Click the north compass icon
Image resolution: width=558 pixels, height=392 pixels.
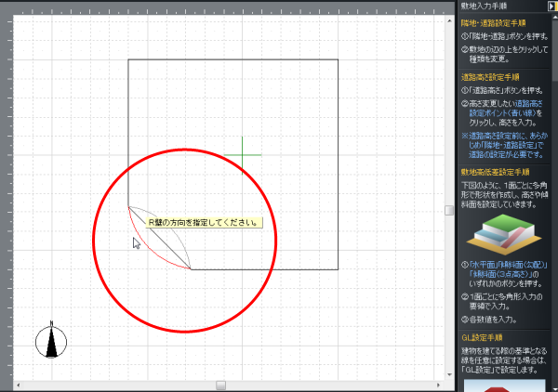52,341
